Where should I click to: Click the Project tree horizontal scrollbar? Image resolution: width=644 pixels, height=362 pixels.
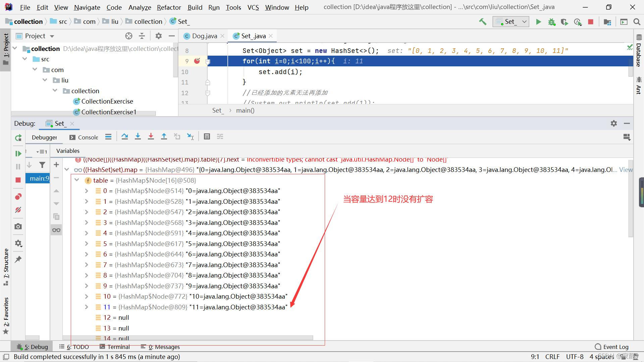pos(84,113)
